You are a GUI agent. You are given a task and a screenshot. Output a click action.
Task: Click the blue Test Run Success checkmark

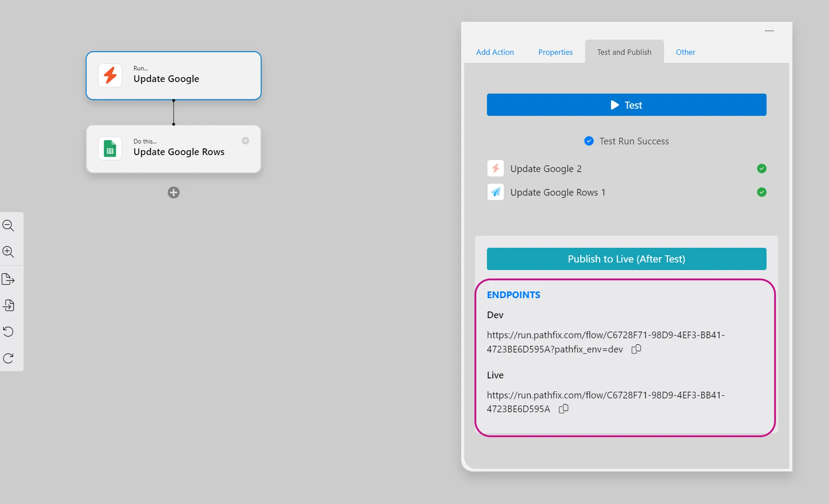[x=589, y=141]
